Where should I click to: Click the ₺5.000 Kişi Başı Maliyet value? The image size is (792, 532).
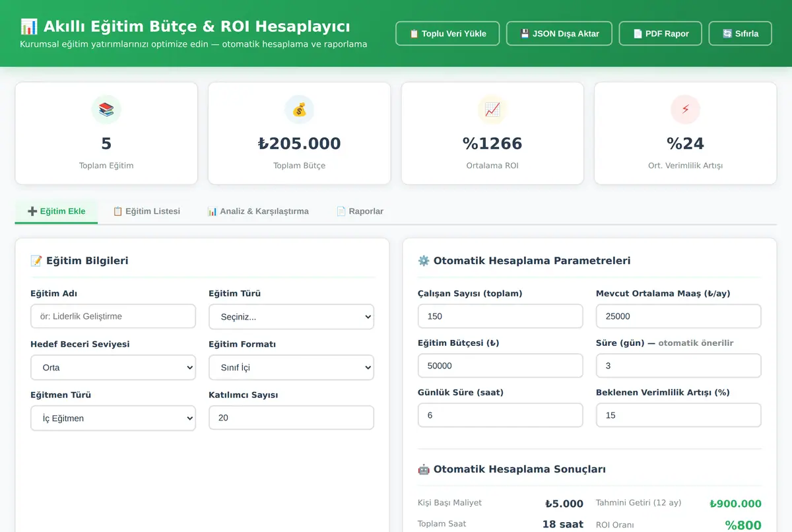click(x=564, y=504)
